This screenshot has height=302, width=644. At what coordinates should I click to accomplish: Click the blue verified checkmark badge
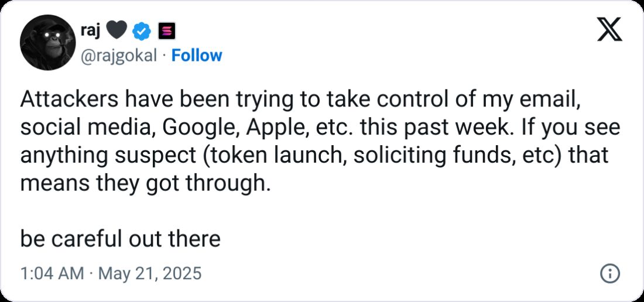tap(143, 29)
